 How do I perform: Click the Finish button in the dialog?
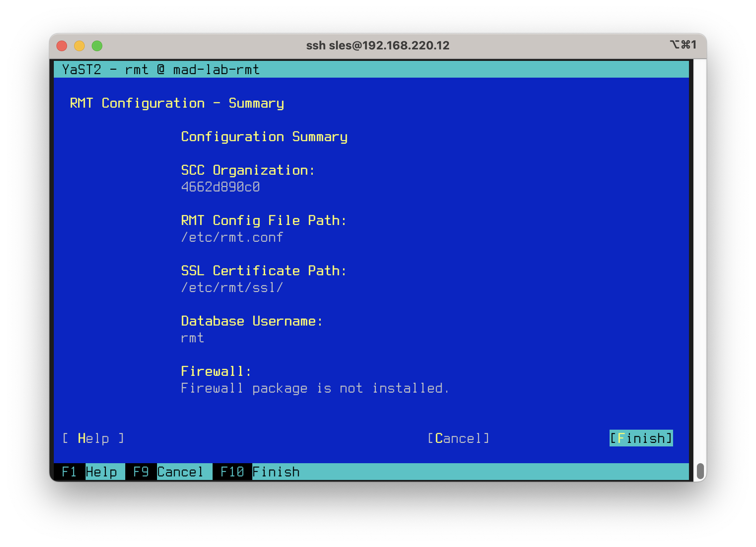(641, 438)
